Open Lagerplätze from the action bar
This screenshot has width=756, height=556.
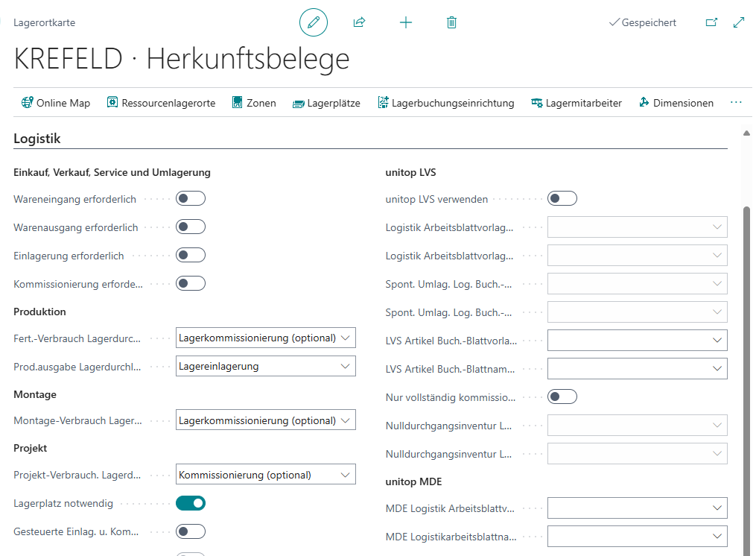(326, 104)
